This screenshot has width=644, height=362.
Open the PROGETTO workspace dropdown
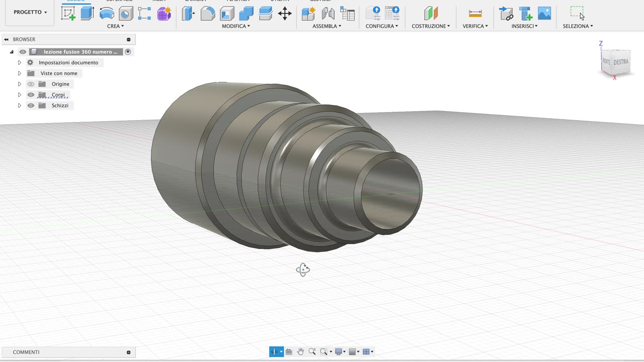[x=30, y=12]
